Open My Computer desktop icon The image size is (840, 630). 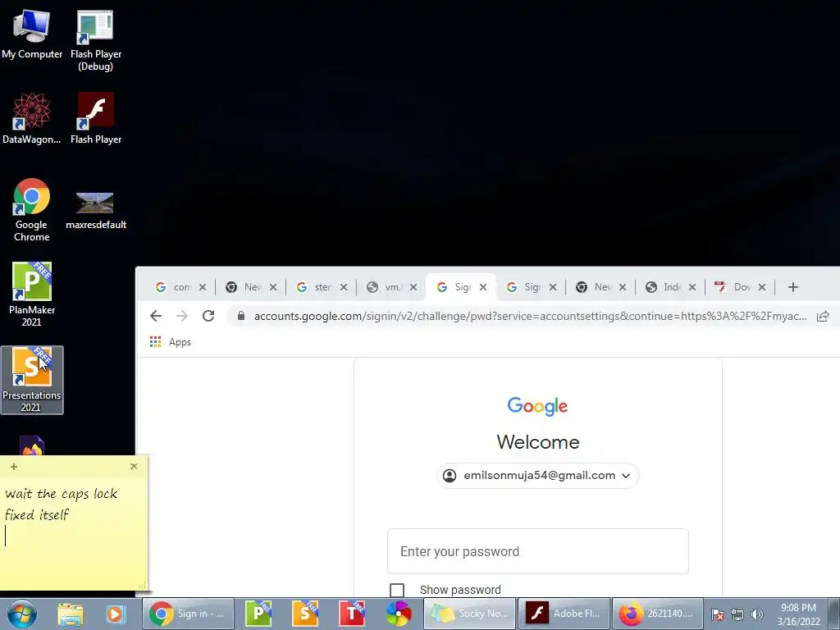coord(32,33)
